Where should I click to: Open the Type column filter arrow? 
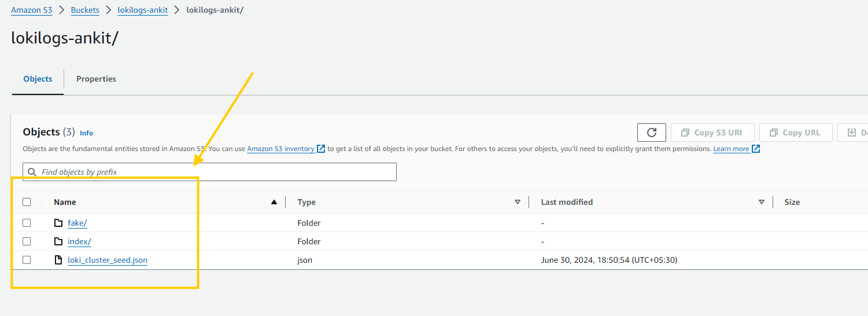tap(518, 202)
